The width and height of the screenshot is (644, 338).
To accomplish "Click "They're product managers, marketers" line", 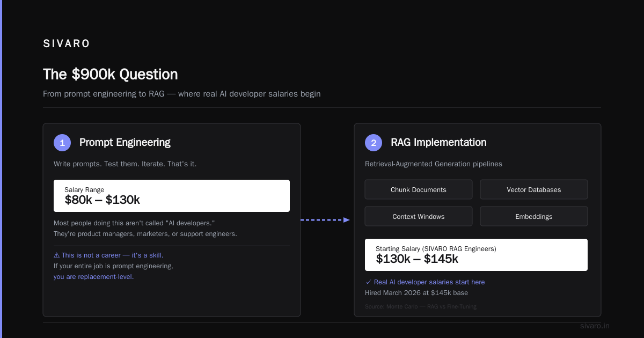I will pos(145,234).
